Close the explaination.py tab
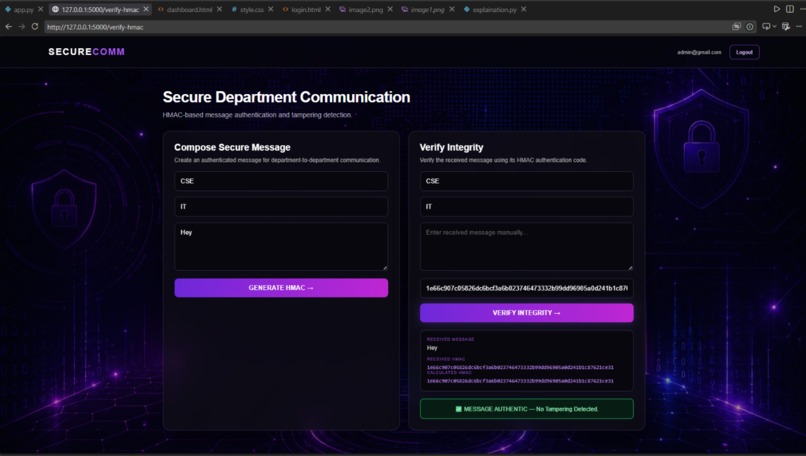Screen dimensions: 806x456 pyautogui.click(x=524, y=9)
